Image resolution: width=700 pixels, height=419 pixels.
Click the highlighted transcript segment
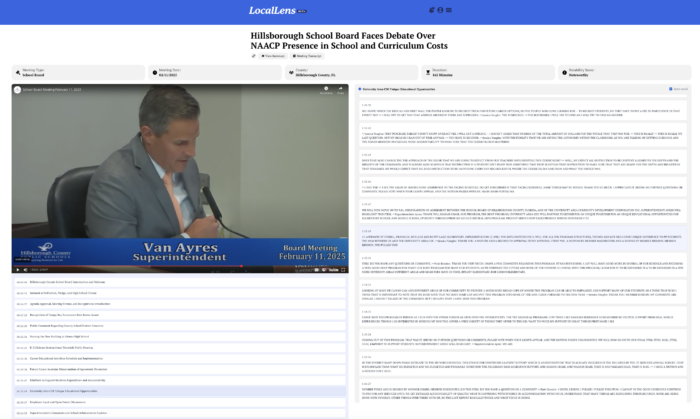click(522, 238)
